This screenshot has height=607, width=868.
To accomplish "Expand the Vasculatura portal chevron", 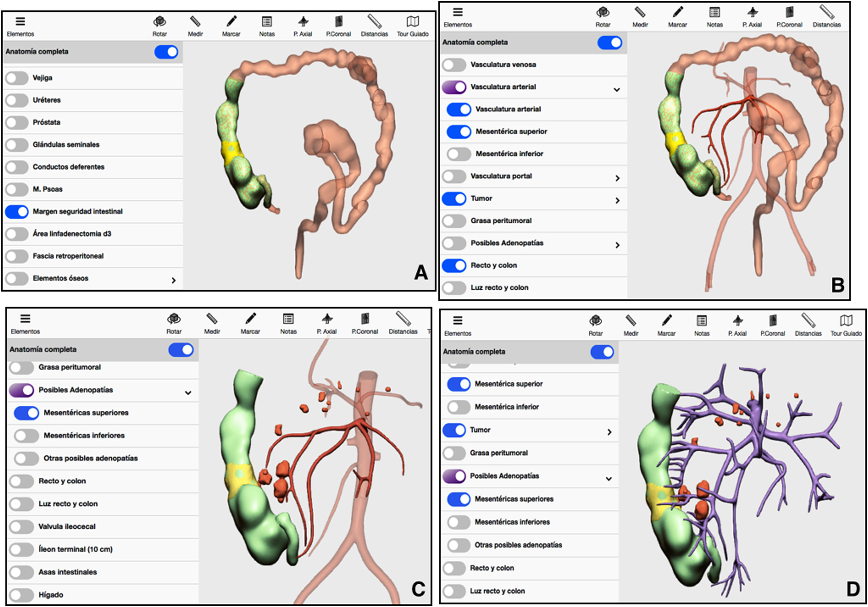I will tap(617, 178).
